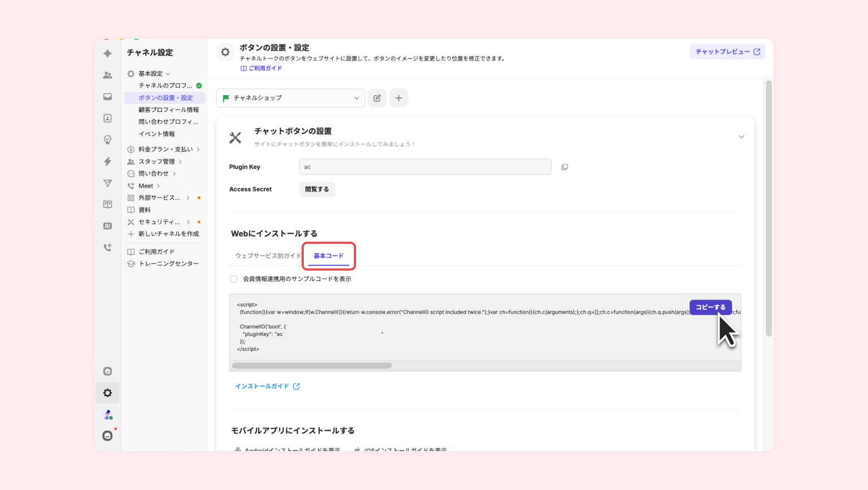This screenshot has width=868, height=490.
Task: Click チャットプレビュー button
Action: (x=728, y=52)
